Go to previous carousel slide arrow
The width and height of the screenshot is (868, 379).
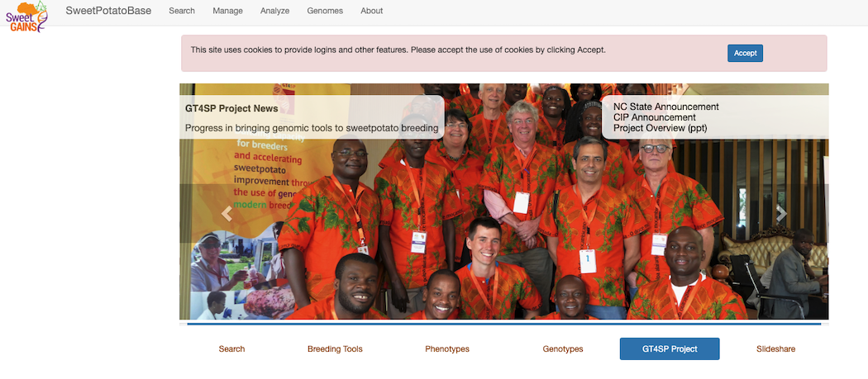(227, 214)
